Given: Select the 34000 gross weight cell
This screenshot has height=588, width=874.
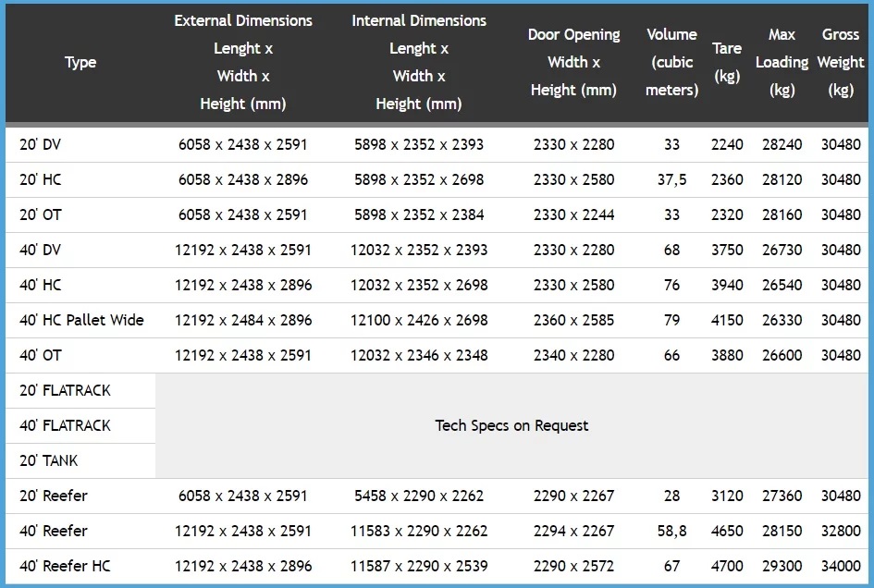Looking at the screenshot, I should [841, 566].
